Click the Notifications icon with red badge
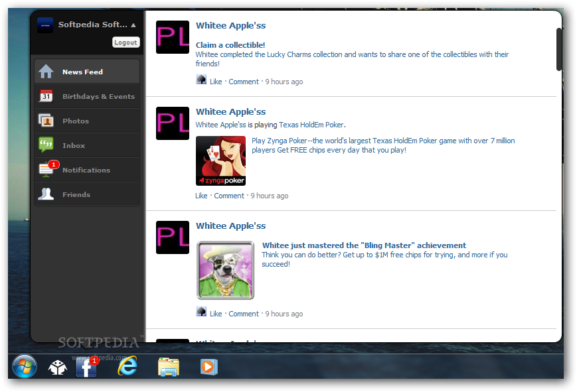 point(48,169)
